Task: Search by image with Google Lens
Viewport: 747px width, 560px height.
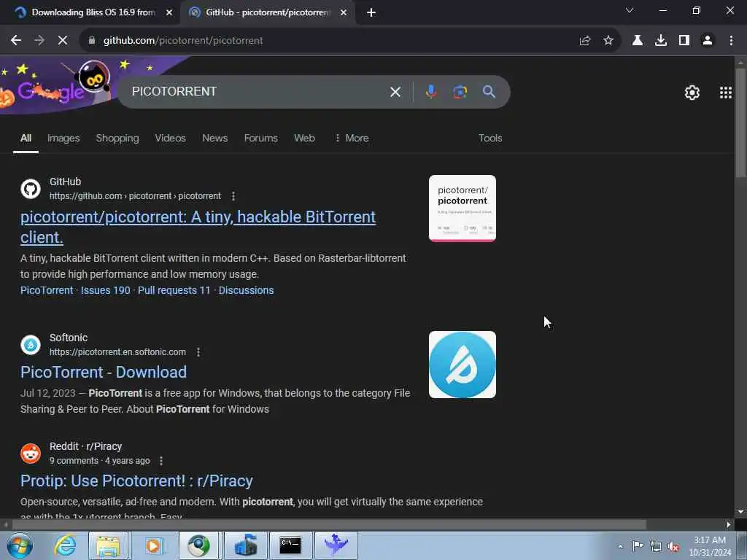Action: click(x=460, y=91)
